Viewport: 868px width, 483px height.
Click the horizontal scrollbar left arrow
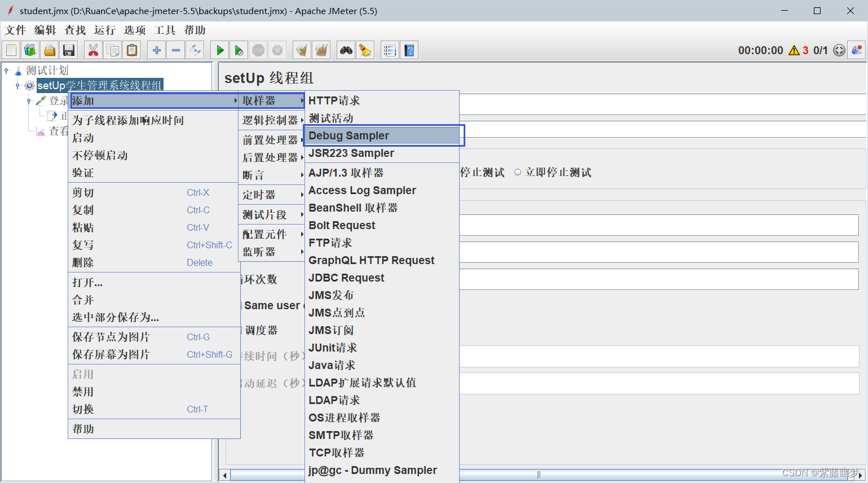[225, 475]
